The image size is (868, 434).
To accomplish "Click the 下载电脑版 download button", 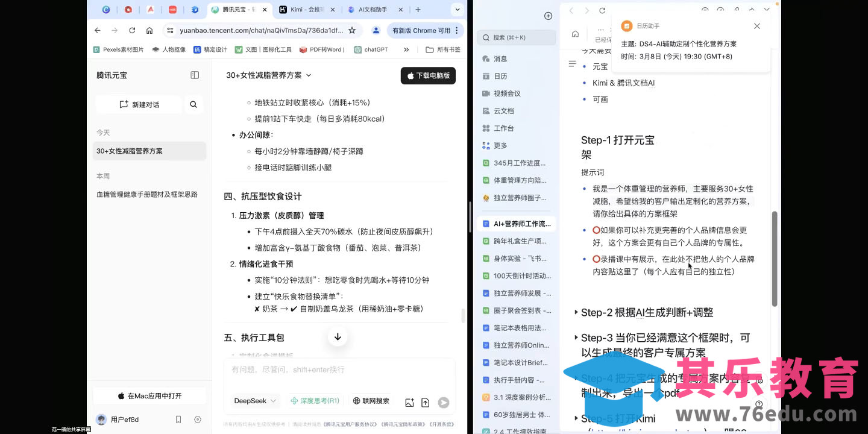I will 428,75.
